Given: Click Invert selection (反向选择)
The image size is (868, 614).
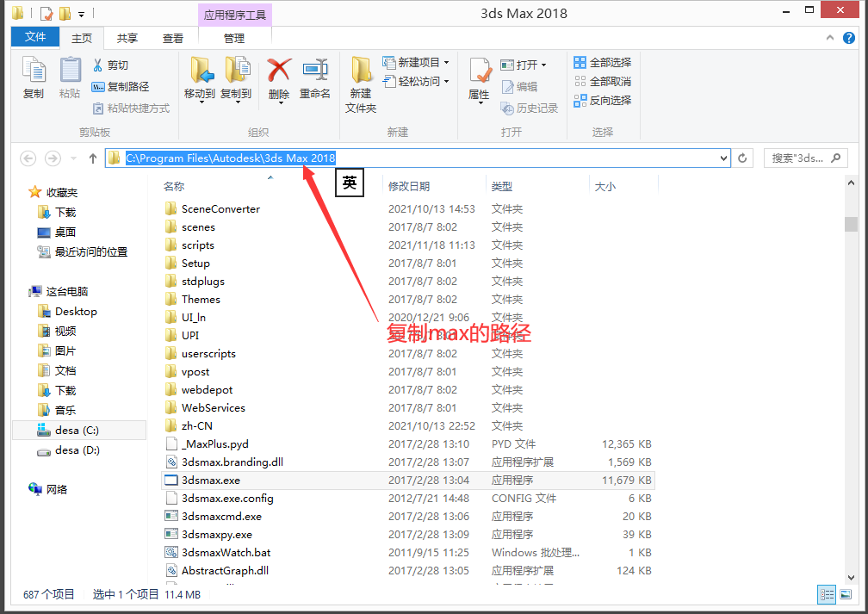Looking at the screenshot, I should (602, 100).
